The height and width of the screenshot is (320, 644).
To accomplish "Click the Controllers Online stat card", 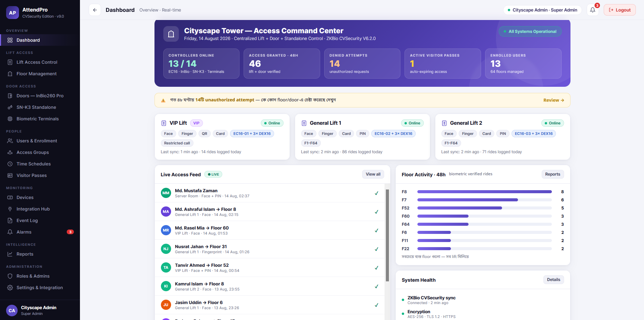I will coord(201,63).
